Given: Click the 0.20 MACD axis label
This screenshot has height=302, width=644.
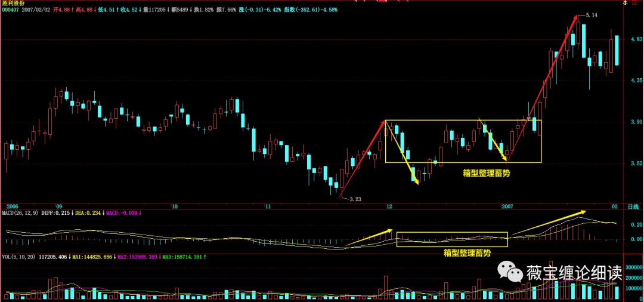Looking at the screenshot, I should pos(637,225).
